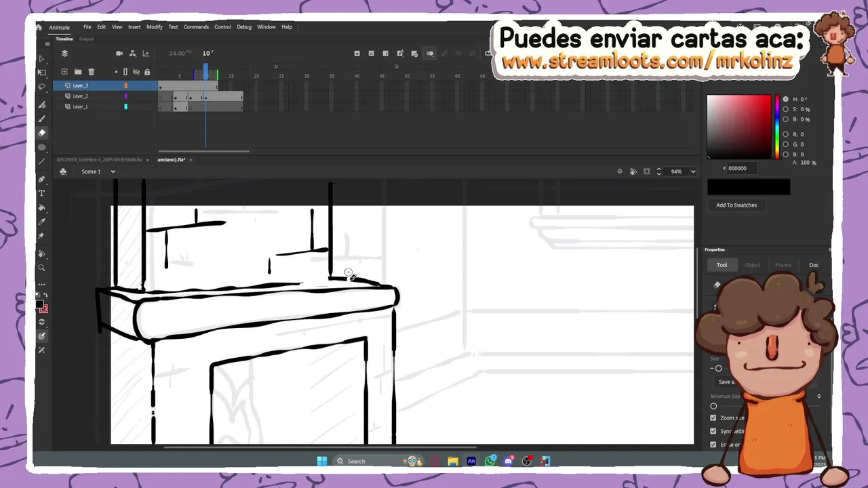Switch to RECOVER_Untitled-1 document tab
868x488 pixels.
tap(99, 160)
